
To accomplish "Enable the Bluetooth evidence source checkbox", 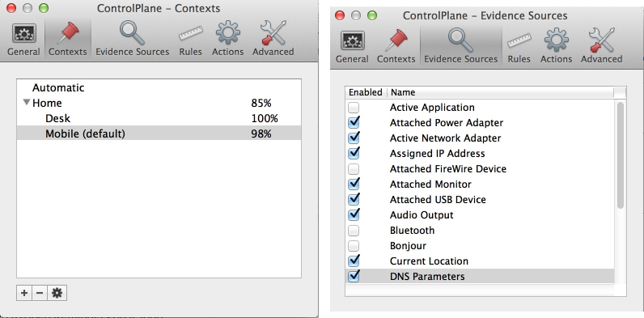I will pyautogui.click(x=354, y=231).
